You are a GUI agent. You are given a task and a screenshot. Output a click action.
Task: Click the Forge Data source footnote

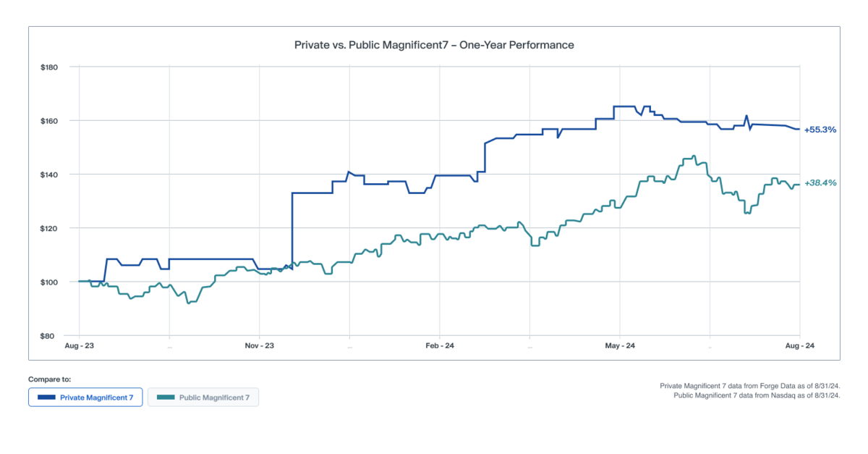tap(749, 387)
